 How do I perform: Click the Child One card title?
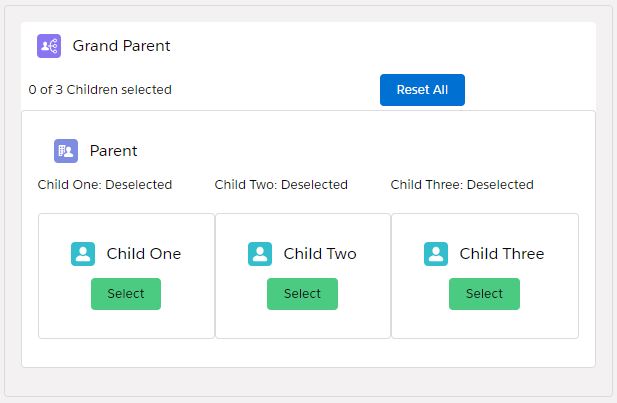point(144,254)
